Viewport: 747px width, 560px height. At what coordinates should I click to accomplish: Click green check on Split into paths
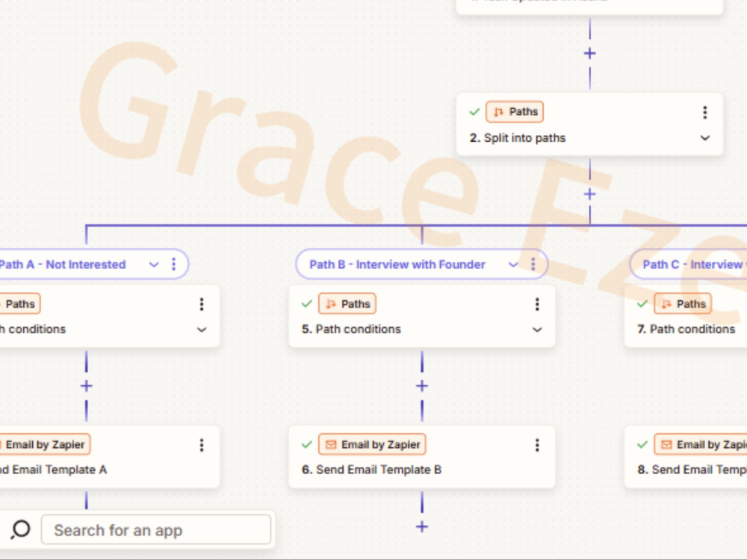pyautogui.click(x=474, y=112)
